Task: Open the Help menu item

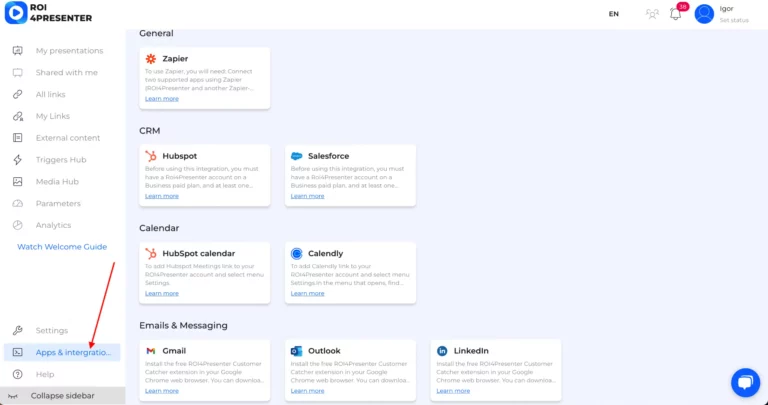Action: click(45, 374)
